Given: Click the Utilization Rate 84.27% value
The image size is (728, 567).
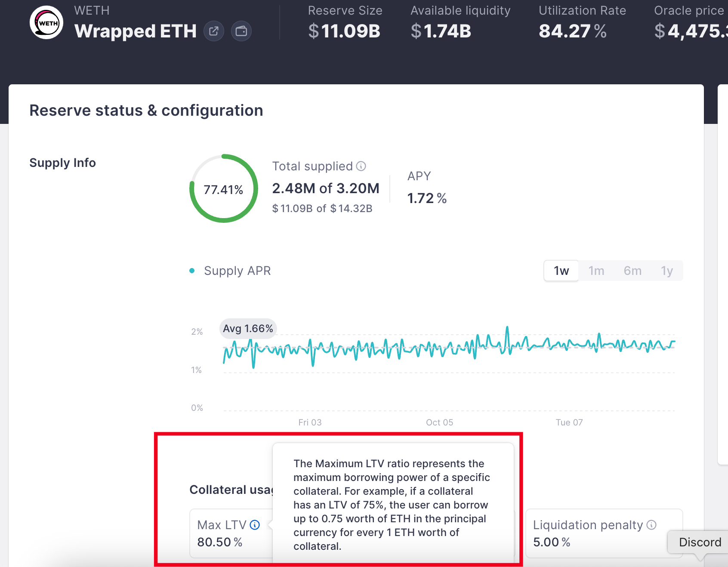Looking at the screenshot, I should [x=572, y=31].
